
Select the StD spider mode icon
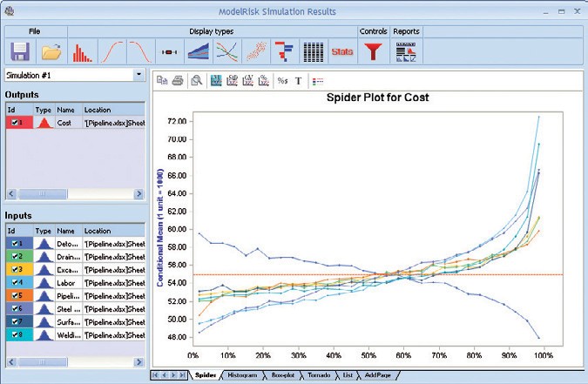(232, 80)
